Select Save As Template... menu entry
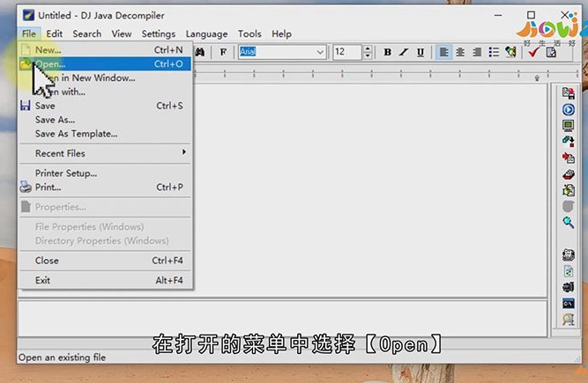The height and width of the screenshot is (383, 588). pyautogui.click(x=105, y=134)
